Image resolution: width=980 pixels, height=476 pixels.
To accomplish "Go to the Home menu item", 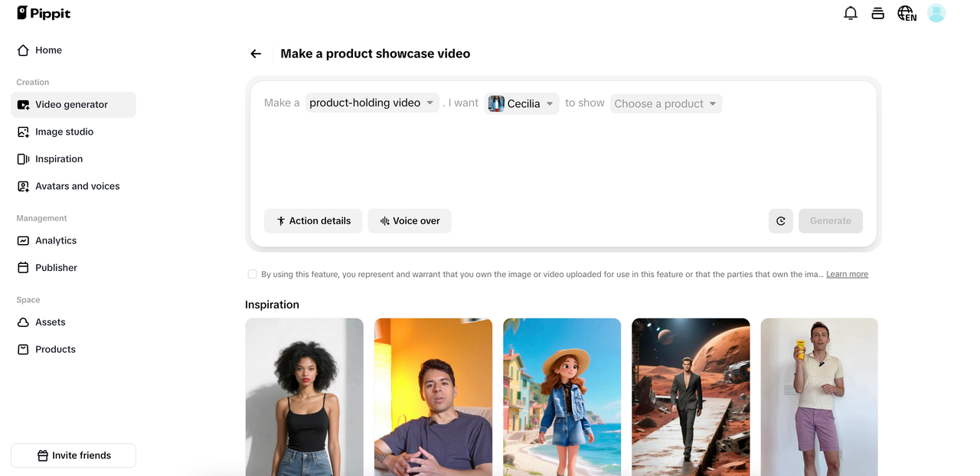I will (x=48, y=50).
